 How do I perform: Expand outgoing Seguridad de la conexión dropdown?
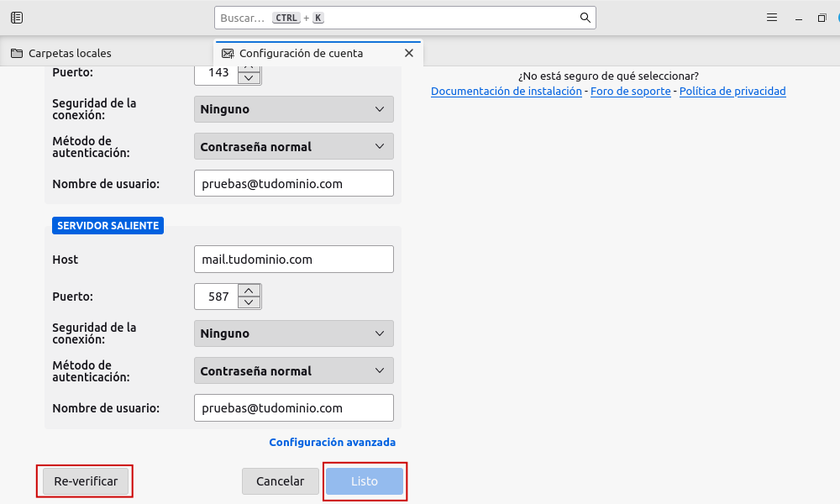293,333
